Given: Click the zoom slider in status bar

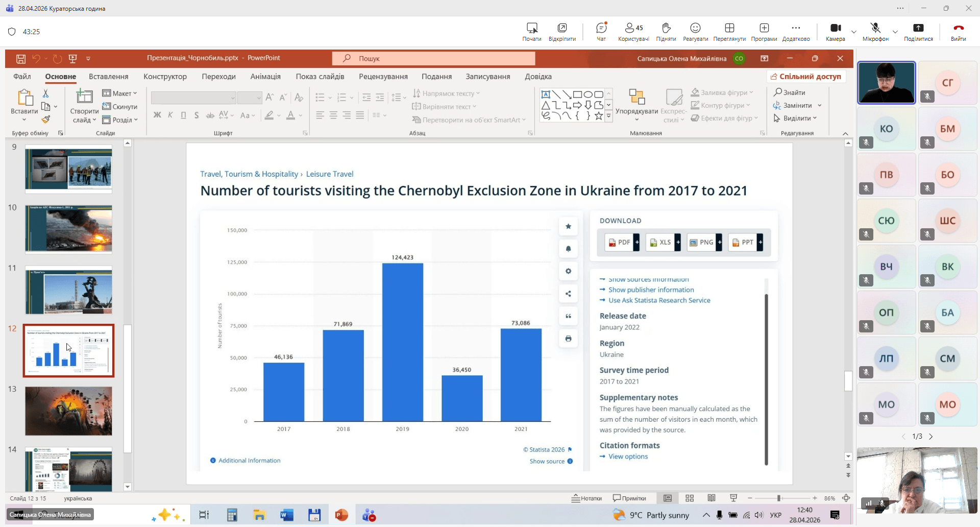Looking at the screenshot, I should (x=779, y=498).
